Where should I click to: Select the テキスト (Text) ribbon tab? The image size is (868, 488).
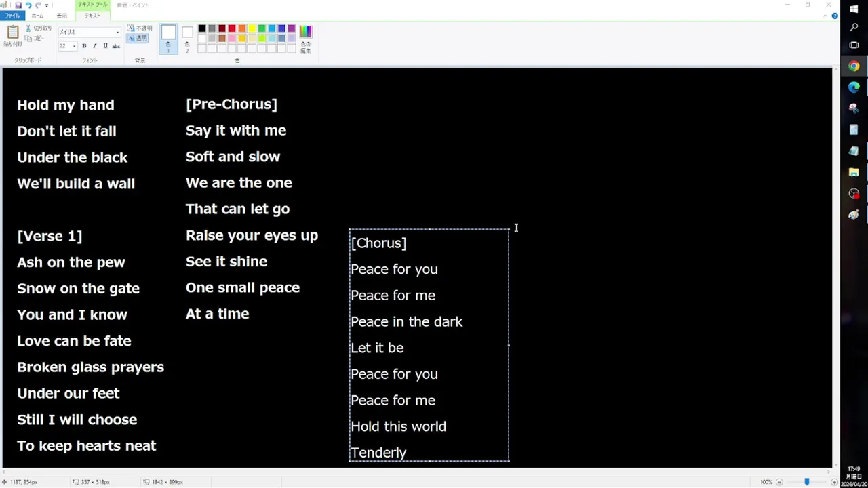tap(92, 16)
